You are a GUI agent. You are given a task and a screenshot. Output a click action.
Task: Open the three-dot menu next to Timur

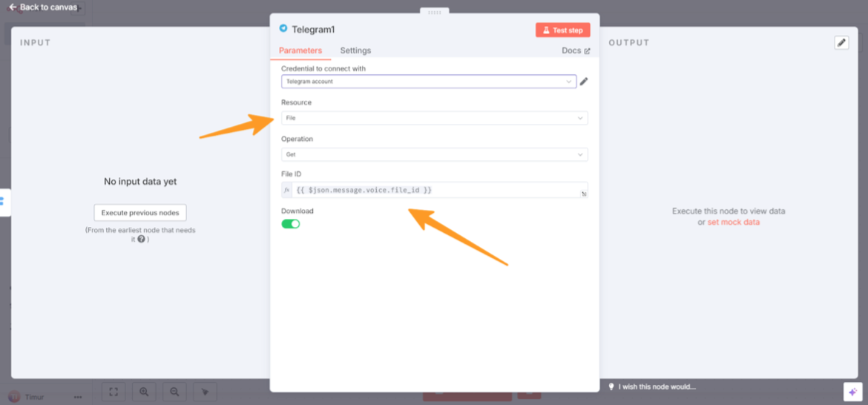pos(77,397)
